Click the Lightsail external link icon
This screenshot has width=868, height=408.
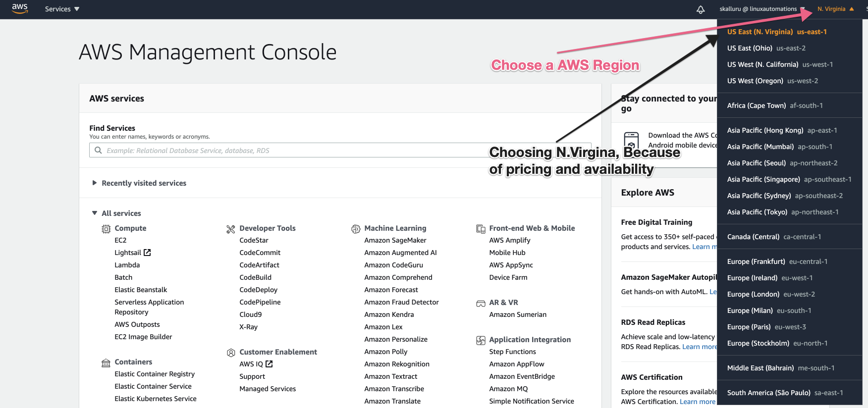tap(147, 253)
